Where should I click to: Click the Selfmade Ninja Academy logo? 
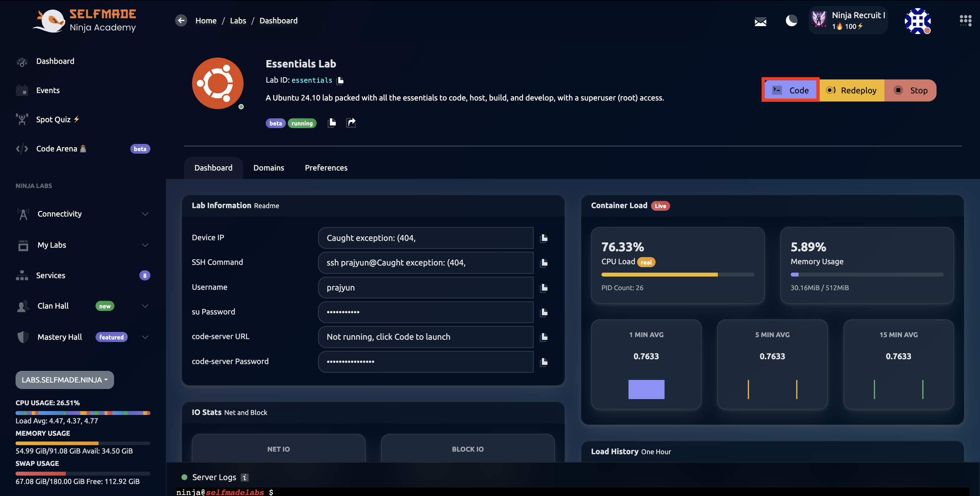point(85,20)
